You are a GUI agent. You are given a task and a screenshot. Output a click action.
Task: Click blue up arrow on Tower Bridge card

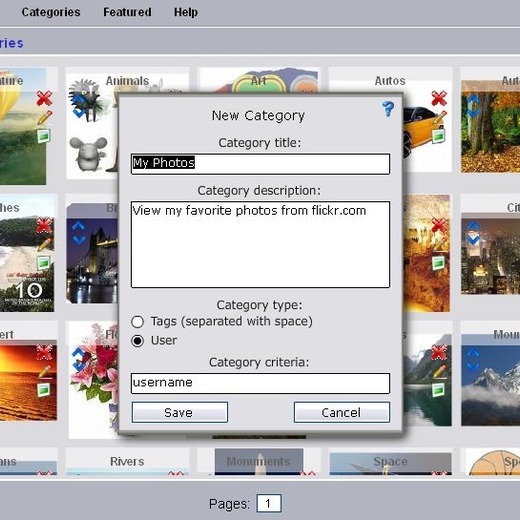pyautogui.click(x=78, y=226)
